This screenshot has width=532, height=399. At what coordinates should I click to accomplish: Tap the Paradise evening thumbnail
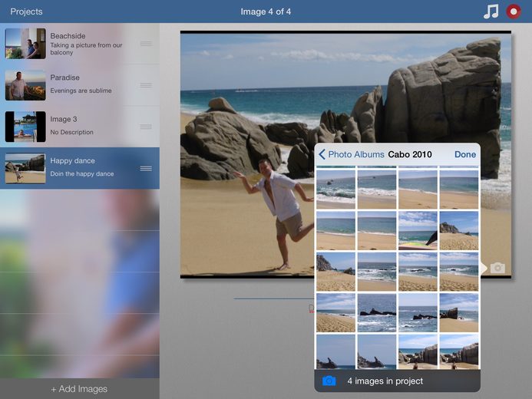pos(25,85)
